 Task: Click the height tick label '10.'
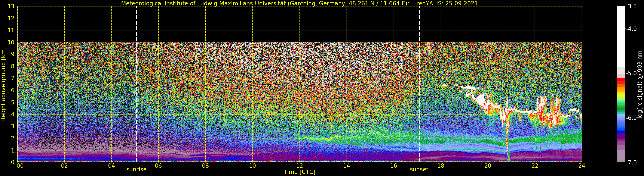[x=12, y=43]
